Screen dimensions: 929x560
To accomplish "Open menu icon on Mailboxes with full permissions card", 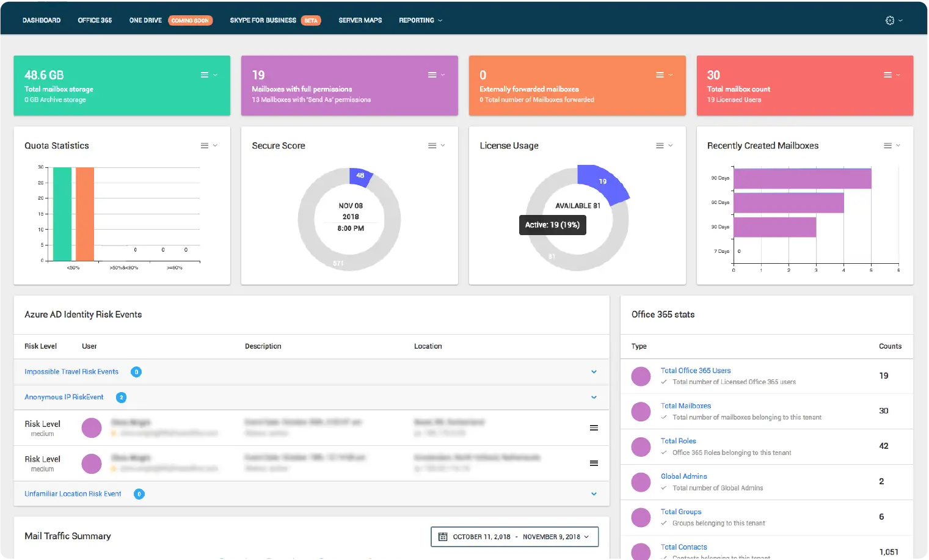I will pyautogui.click(x=432, y=75).
